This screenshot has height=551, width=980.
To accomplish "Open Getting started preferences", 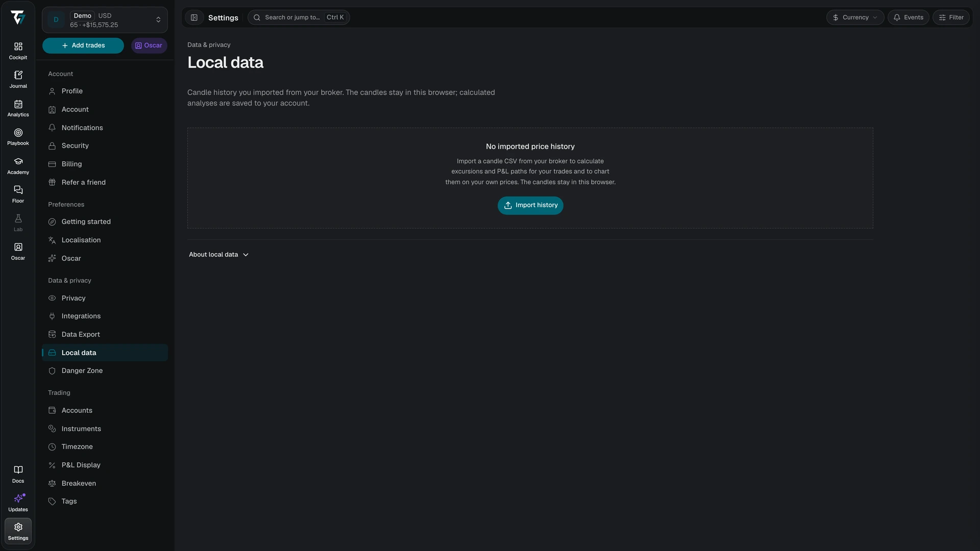I will click(105, 222).
